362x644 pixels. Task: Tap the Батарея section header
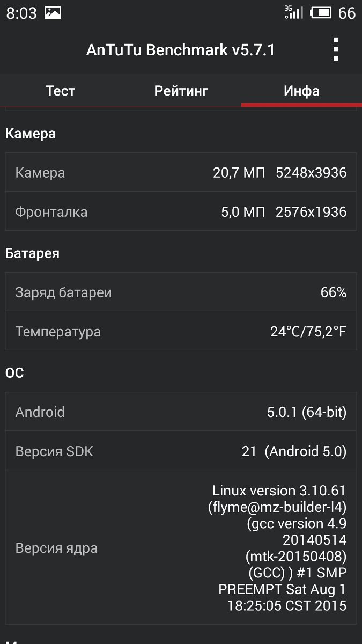(32, 253)
